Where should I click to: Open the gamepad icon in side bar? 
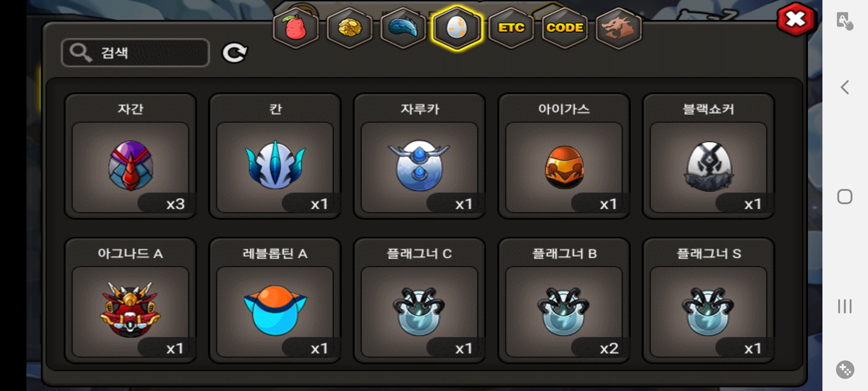(x=845, y=370)
